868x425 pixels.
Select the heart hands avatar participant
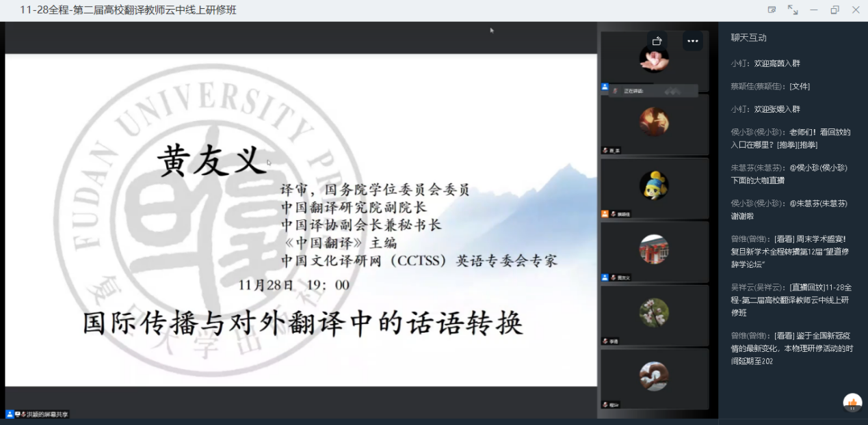point(654,376)
